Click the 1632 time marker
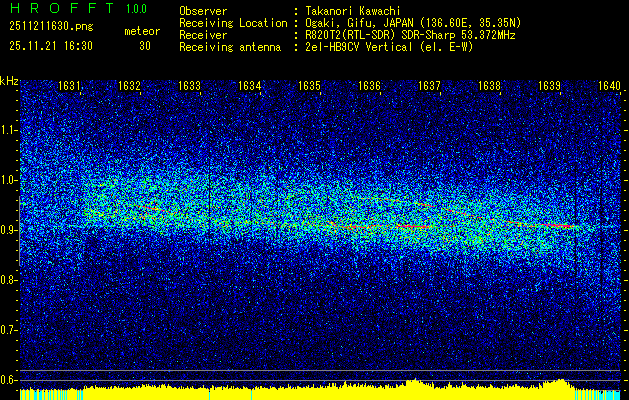Screen dimensions: 629x400 click(x=129, y=85)
